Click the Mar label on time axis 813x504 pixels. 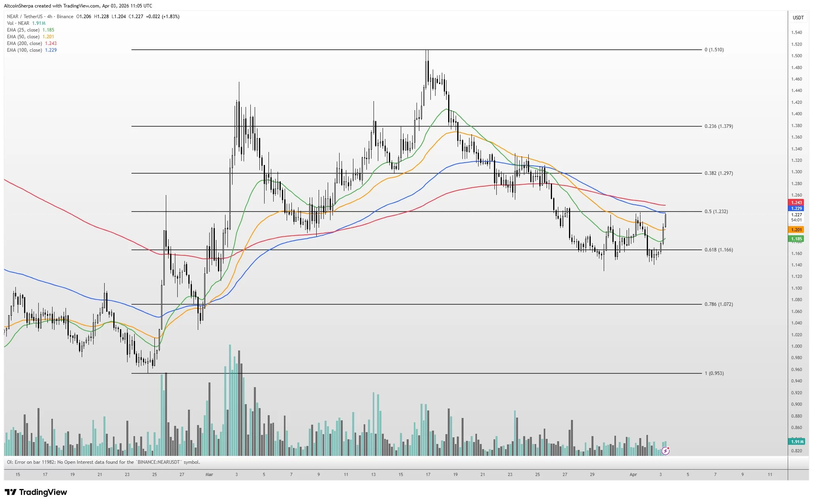click(209, 474)
